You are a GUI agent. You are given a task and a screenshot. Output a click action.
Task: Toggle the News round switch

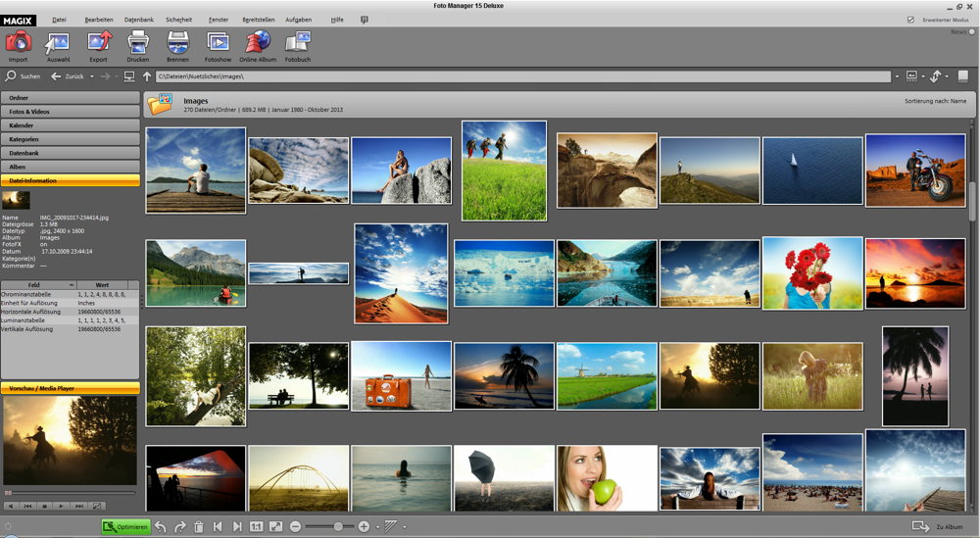tap(972, 32)
